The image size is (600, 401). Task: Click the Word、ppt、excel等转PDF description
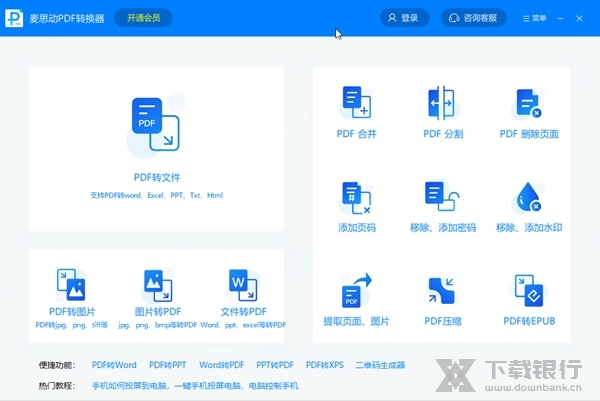(x=243, y=325)
